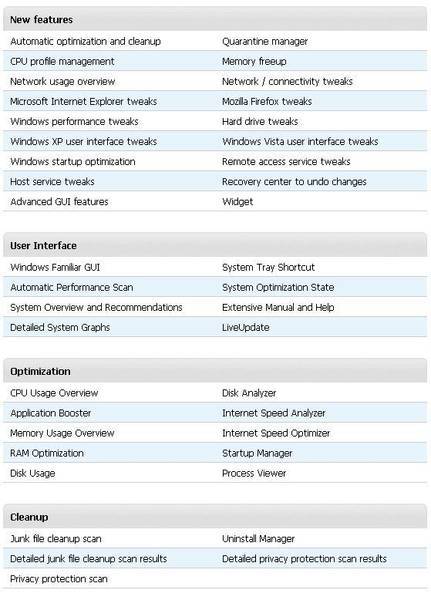Click Privacy protection scan item
The width and height of the screenshot is (431, 600).
click(x=59, y=579)
